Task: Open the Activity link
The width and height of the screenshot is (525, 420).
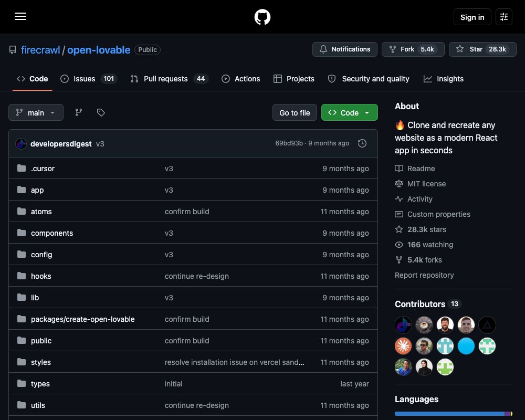Action: pyautogui.click(x=414, y=199)
